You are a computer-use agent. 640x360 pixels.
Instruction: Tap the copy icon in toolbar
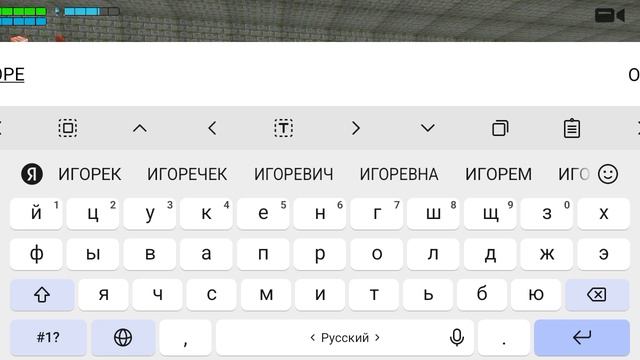500,128
